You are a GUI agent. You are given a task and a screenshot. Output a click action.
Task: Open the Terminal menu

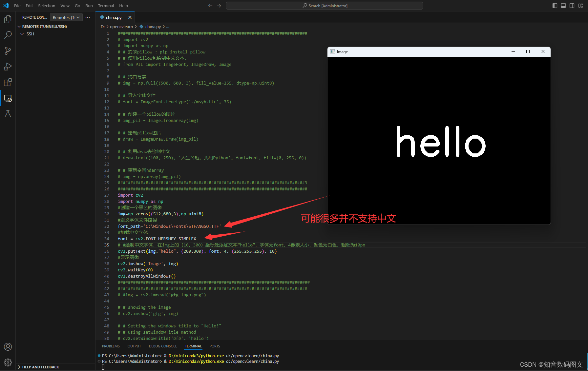pyautogui.click(x=106, y=6)
